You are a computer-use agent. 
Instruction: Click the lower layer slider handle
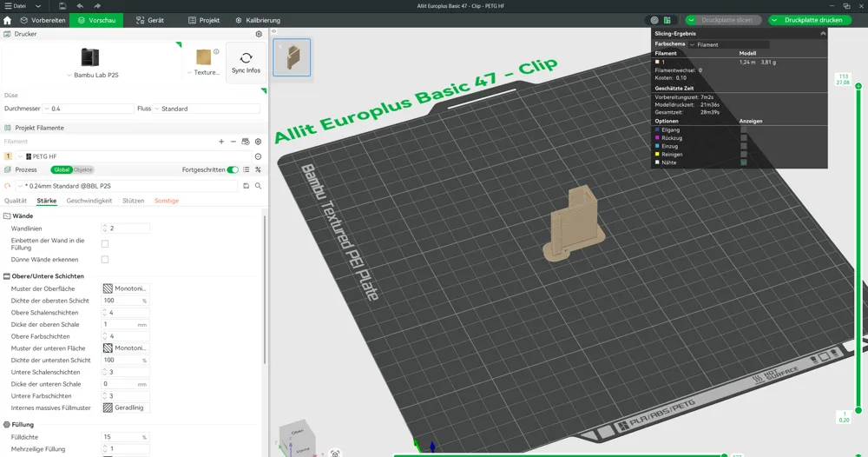pos(858,410)
